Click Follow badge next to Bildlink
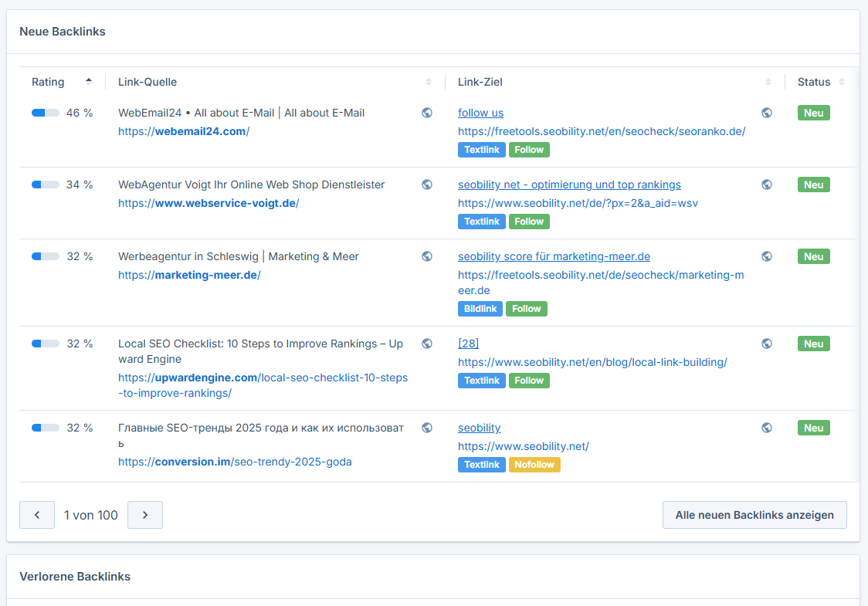This screenshot has width=868, height=606. tap(527, 309)
